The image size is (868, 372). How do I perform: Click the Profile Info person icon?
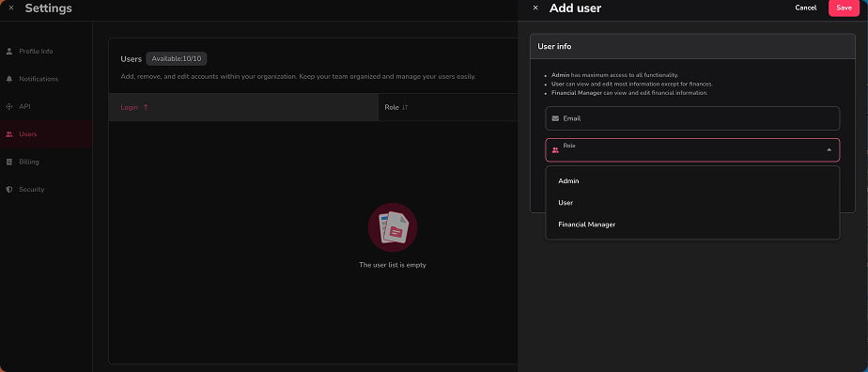click(x=8, y=51)
